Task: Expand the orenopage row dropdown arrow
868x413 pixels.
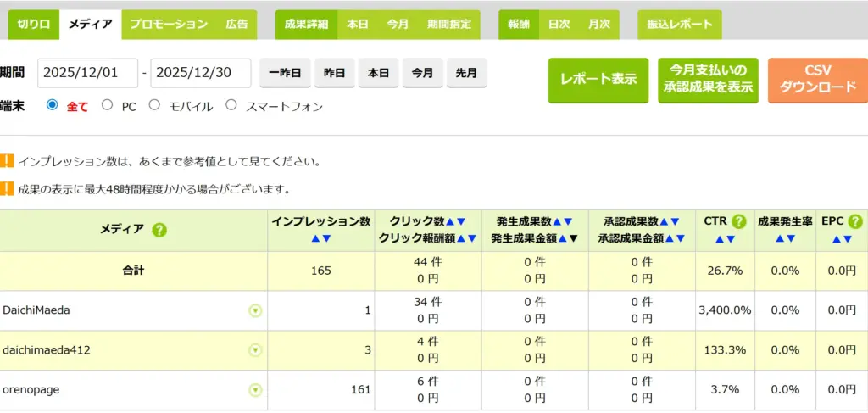Action: [x=255, y=390]
